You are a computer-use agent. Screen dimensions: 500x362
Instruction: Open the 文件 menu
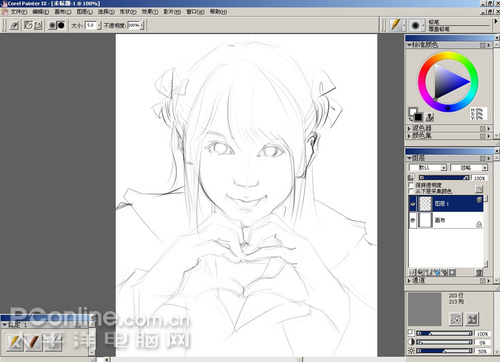(x=19, y=12)
